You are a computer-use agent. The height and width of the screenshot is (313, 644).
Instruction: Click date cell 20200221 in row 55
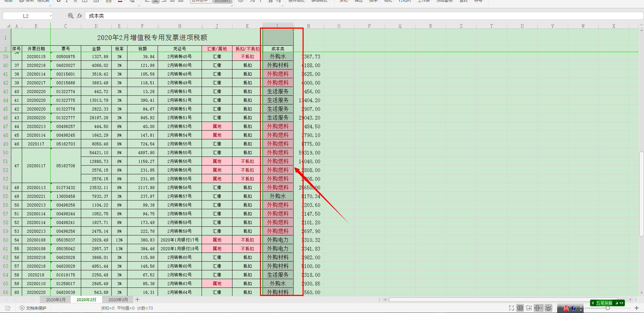click(x=36, y=196)
